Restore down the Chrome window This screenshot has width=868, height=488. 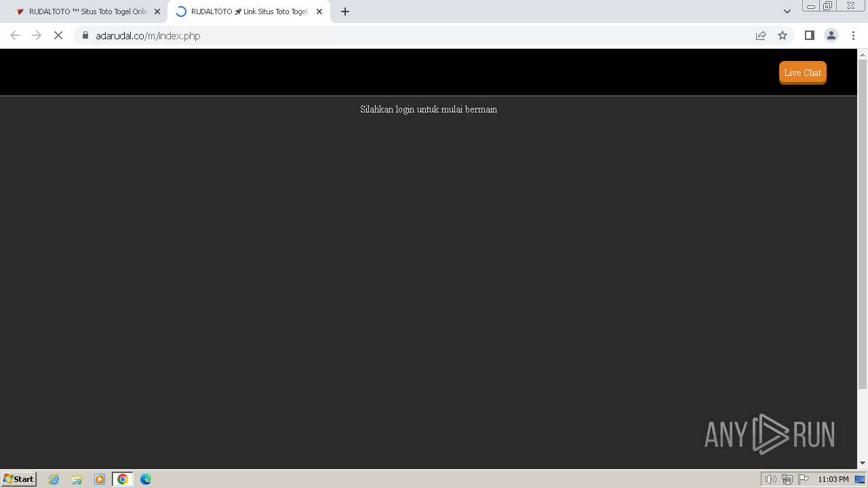coord(828,6)
